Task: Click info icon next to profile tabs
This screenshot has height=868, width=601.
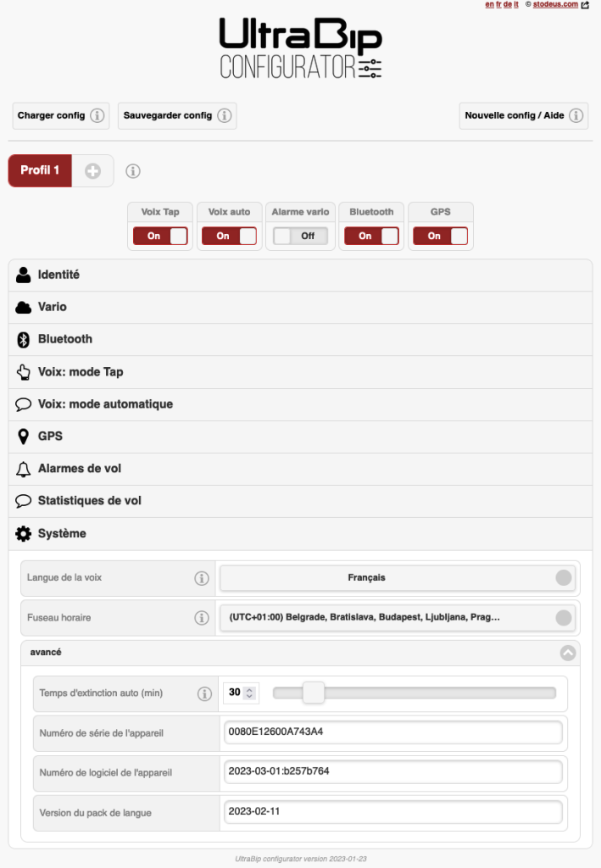Action: pos(133,171)
